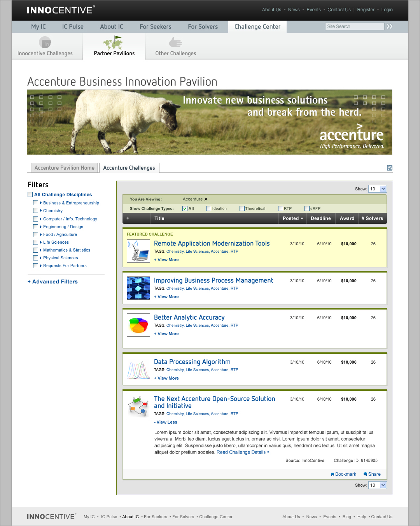Open the Other Challenges hand icon

coord(175,42)
